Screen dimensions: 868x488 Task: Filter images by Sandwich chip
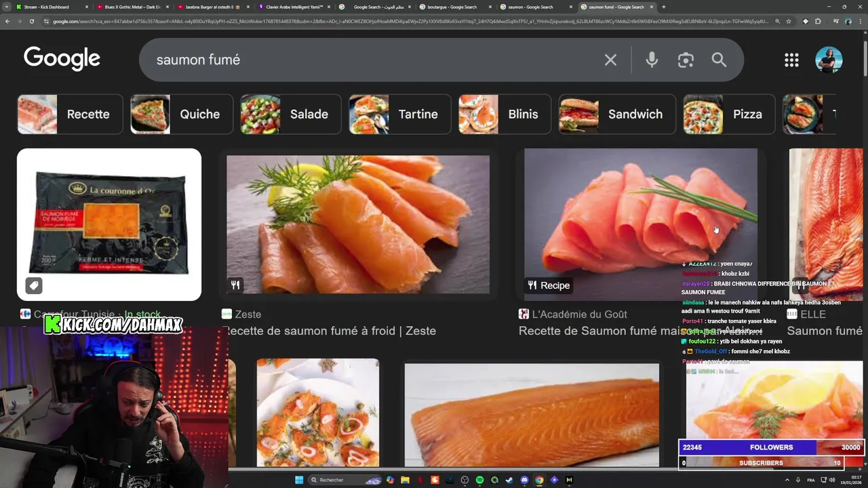point(616,114)
